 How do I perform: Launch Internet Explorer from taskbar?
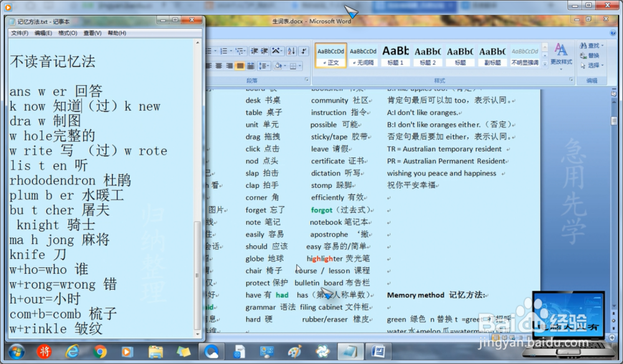[72, 352]
